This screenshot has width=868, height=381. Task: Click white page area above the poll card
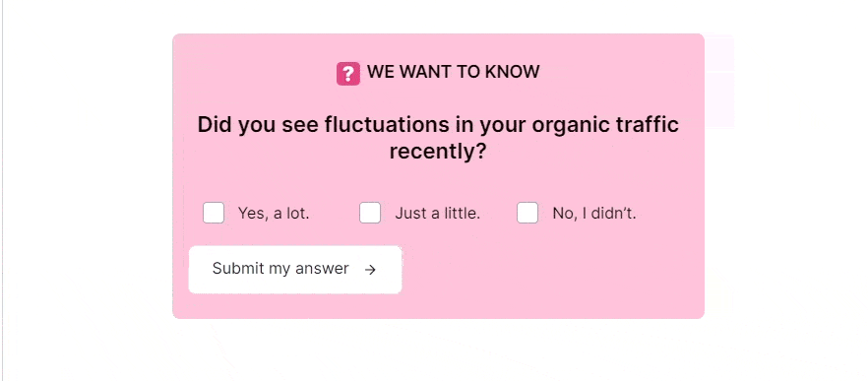pyautogui.click(x=437, y=17)
